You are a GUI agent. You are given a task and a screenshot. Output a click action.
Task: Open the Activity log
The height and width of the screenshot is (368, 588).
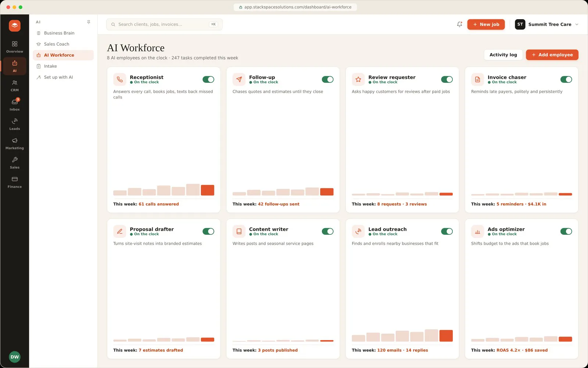pos(503,55)
